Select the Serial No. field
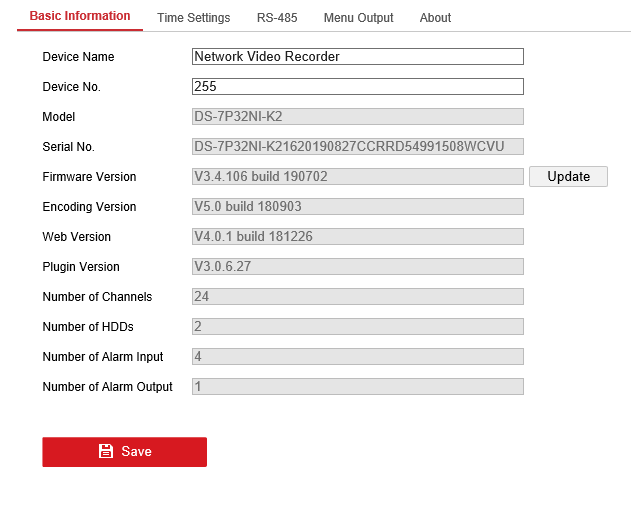 click(357, 147)
